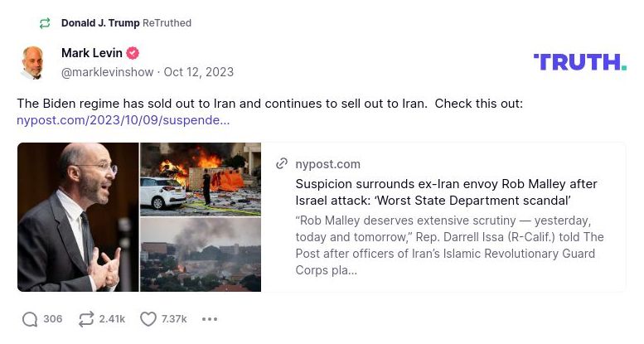Click the article preview description text

[x=450, y=245]
